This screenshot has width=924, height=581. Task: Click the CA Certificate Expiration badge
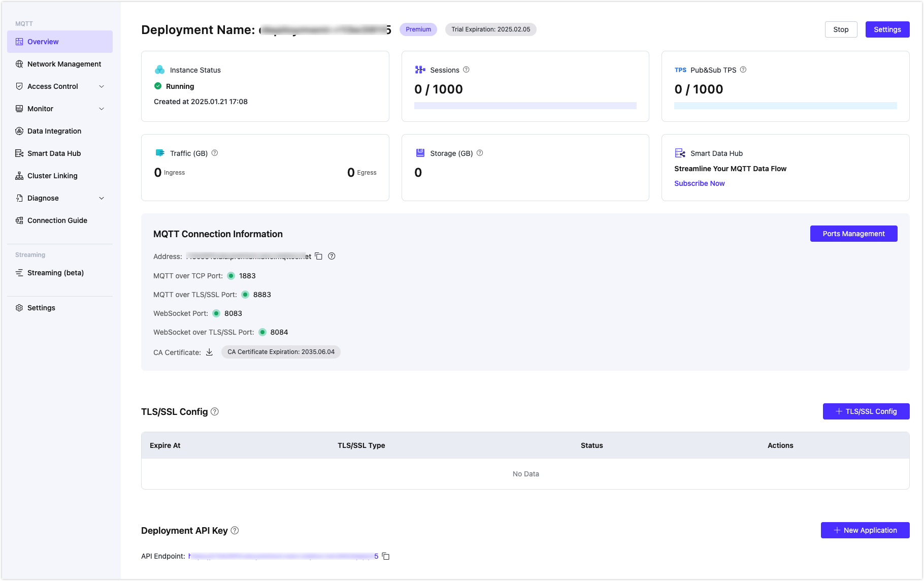tap(281, 352)
